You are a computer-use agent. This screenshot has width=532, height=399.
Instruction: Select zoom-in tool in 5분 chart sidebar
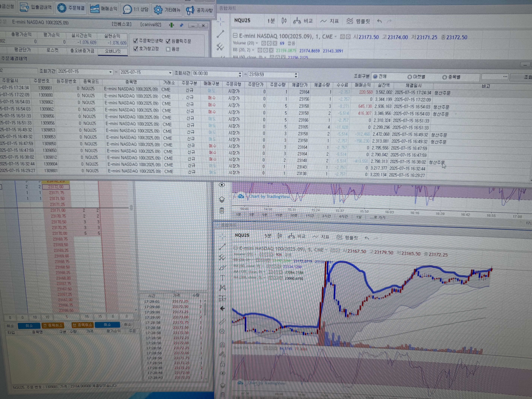click(x=222, y=331)
